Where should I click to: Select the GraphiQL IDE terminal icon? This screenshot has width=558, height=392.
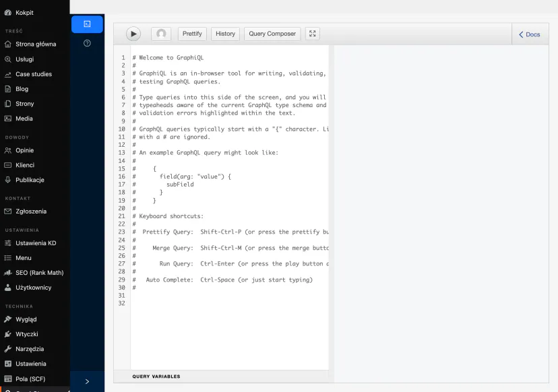point(87,24)
